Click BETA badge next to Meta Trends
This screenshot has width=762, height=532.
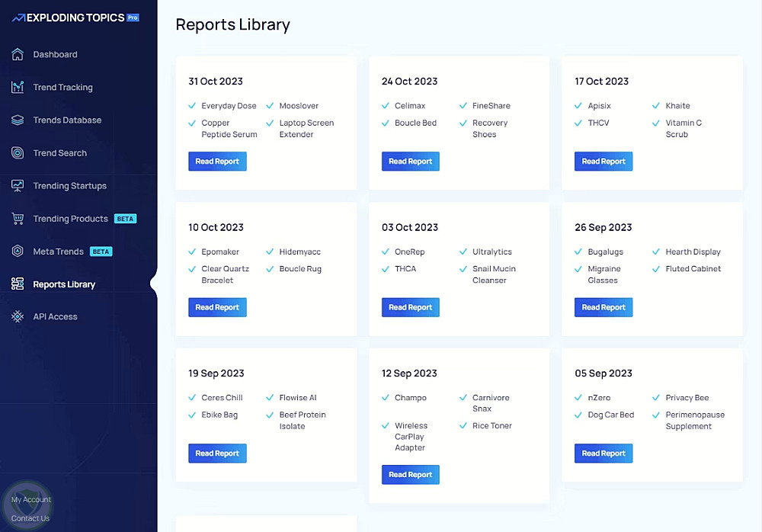101,252
